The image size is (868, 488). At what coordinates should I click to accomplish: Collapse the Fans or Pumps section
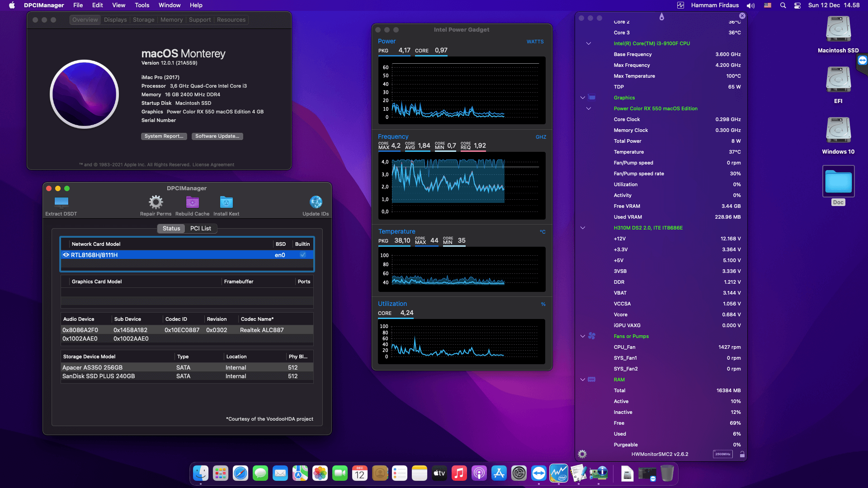coord(583,336)
